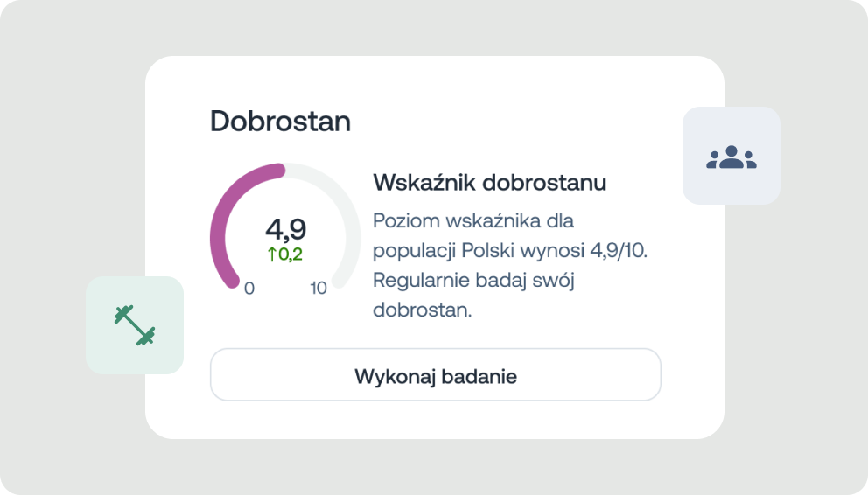
Task: Click the rounded end of pink arc
Action: tap(278, 171)
